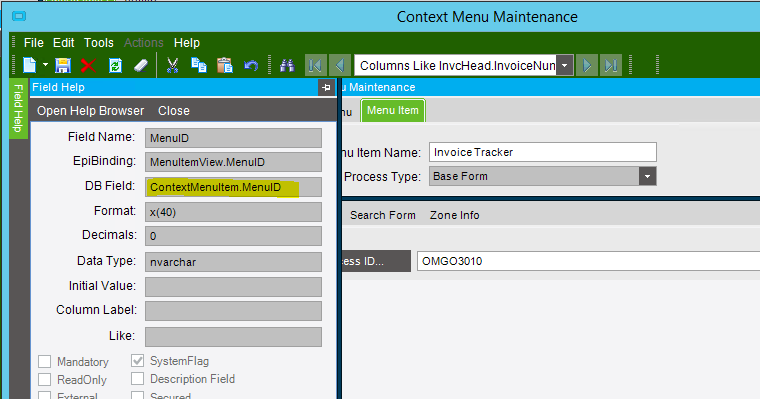Click the Undo arrow icon
This screenshot has width=760, height=399.
(251, 65)
